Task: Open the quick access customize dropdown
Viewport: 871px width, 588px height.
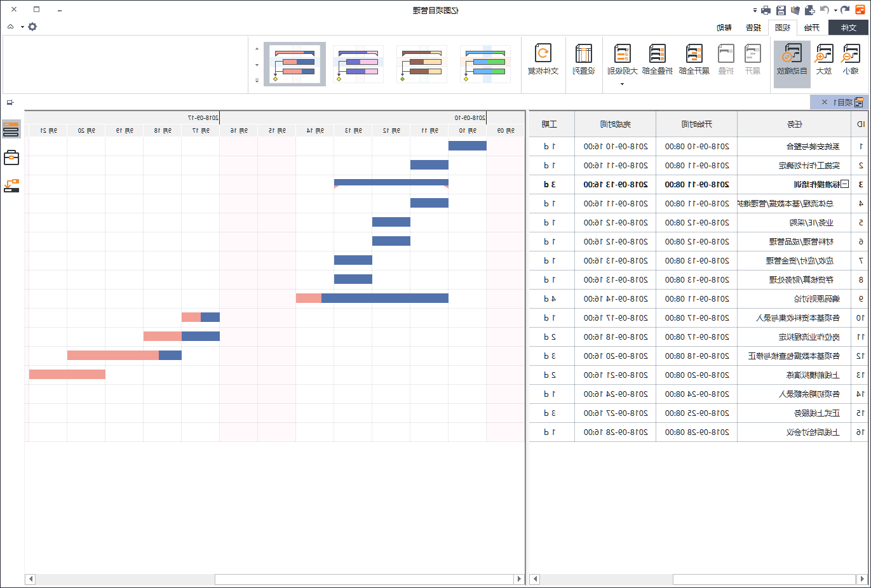Action: [x=755, y=10]
